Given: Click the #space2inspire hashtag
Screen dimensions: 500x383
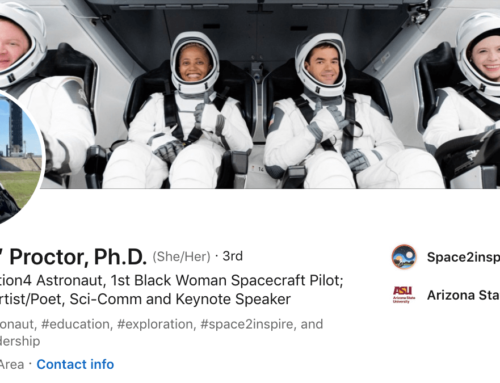Looking at the screenshot, I should point(248,324).
